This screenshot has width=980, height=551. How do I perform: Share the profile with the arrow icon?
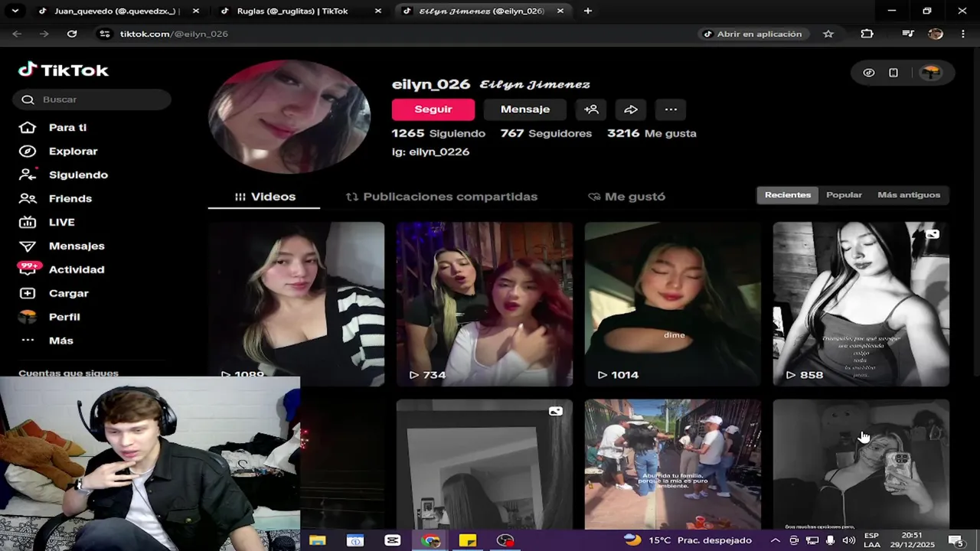point(631,109)
